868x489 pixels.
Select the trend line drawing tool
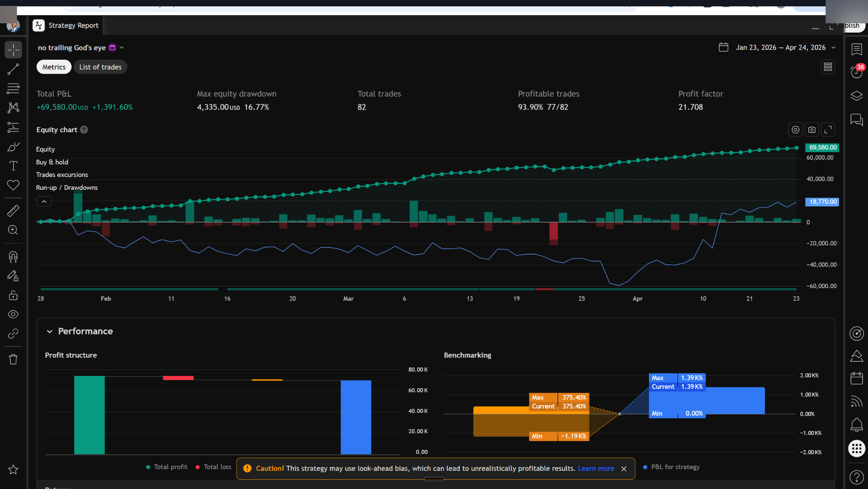pos(13,69)
